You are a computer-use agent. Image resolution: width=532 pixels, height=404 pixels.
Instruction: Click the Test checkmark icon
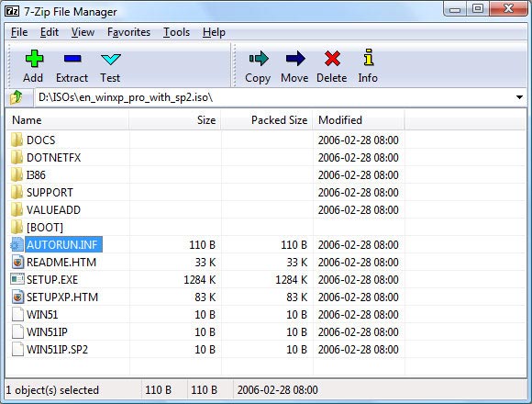111,59
